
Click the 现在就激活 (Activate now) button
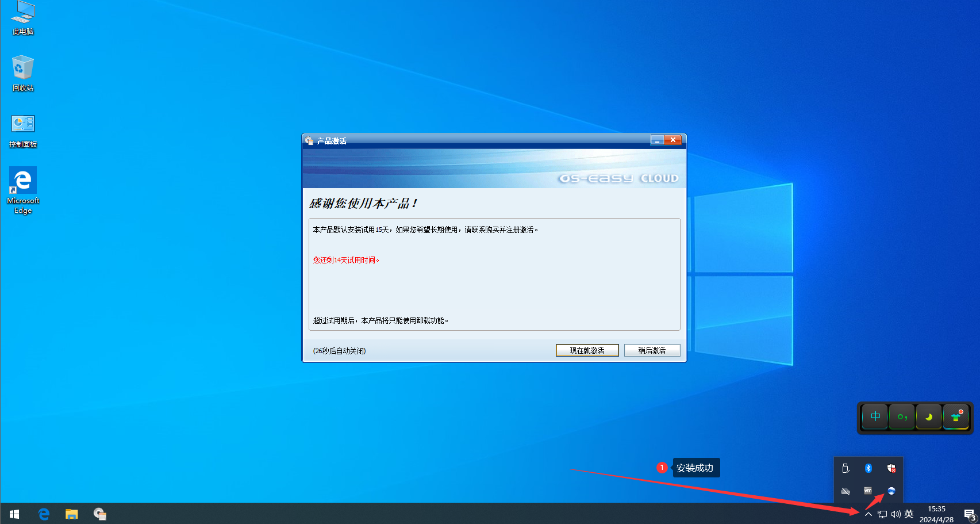pos(587,350)
